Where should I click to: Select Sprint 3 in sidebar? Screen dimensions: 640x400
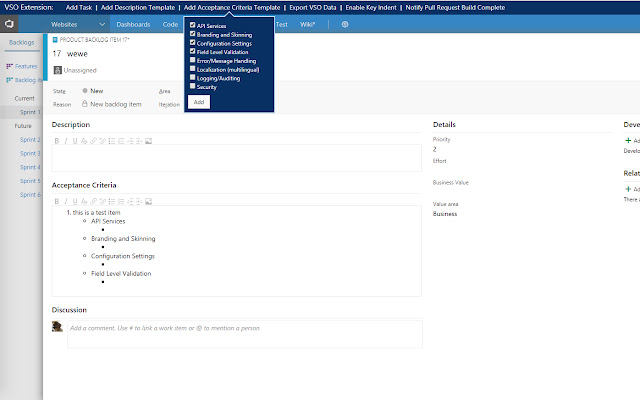[x=30, y=153]
